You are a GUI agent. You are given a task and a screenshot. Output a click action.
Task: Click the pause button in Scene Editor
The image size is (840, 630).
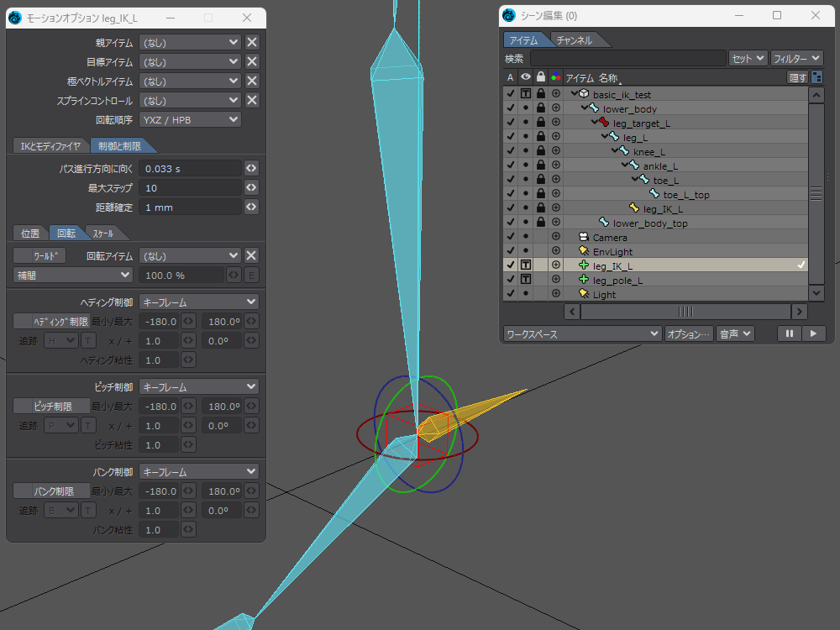789,333
